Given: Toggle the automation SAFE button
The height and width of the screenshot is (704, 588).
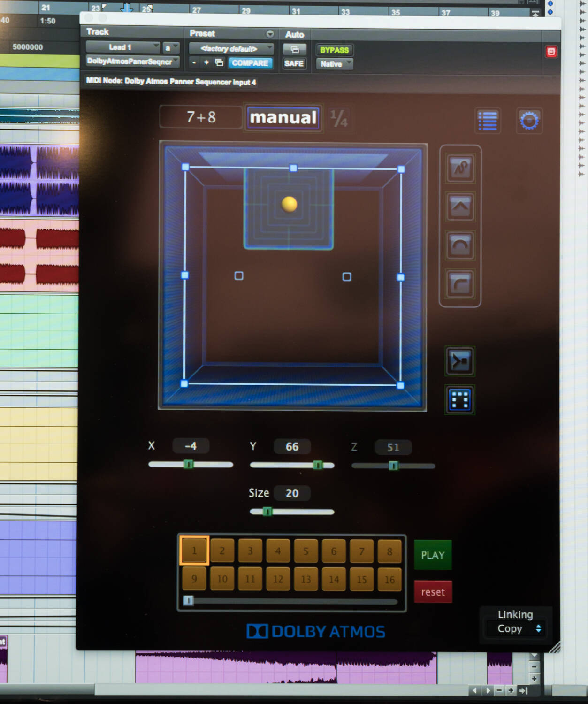Looking at the screenshot, I should [294, 63].
